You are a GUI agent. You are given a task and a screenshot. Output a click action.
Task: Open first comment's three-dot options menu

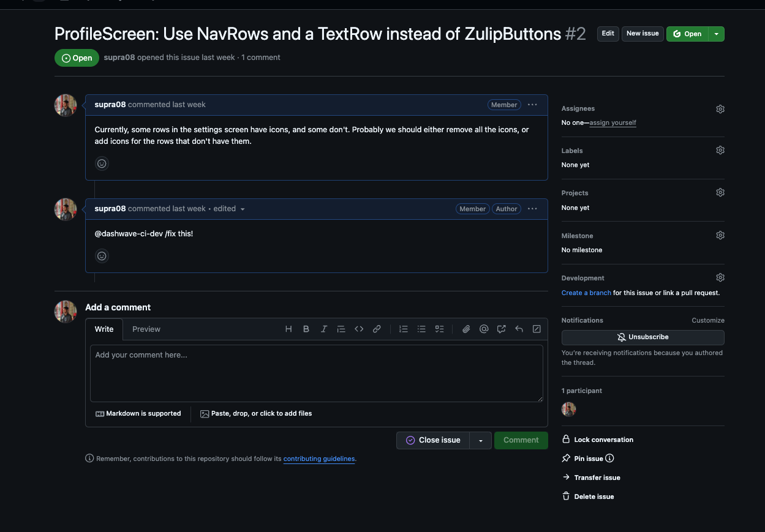[x=532, y=105]
